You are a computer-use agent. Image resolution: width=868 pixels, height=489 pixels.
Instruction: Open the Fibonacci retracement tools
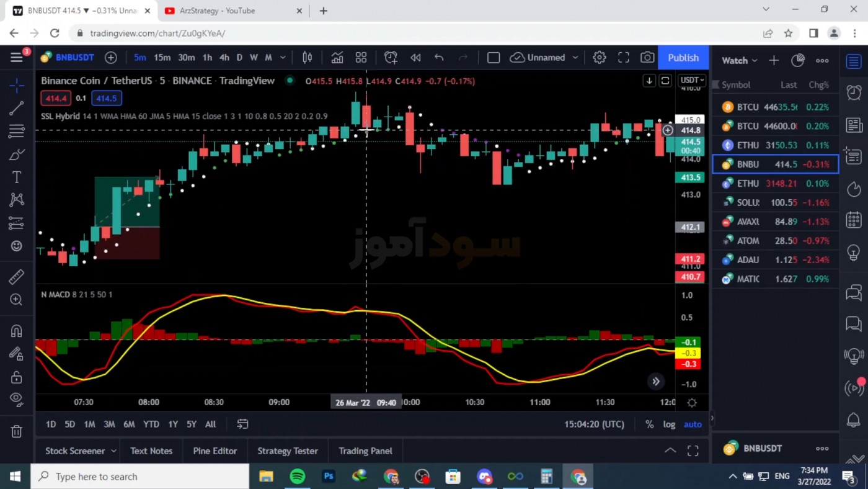click(17, 131)
